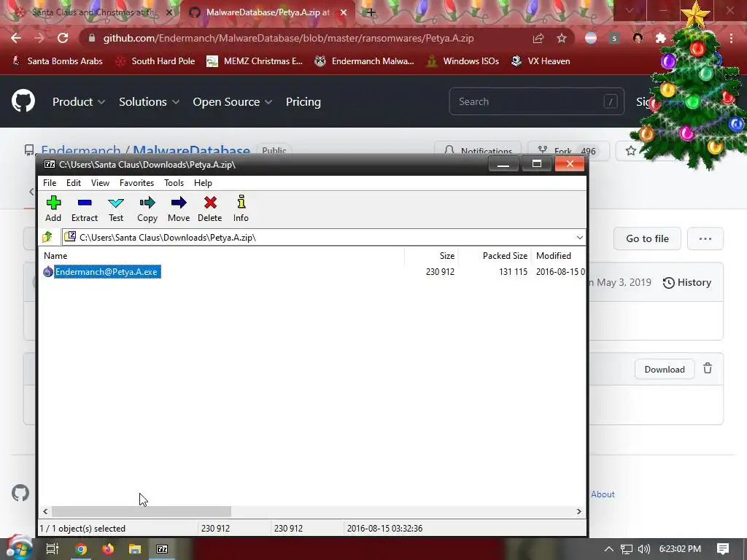Screen dimensions: 747x560
Task: Open the three-dot file options on GitHub
Action: pyautogui.click(x=705, y=238)
